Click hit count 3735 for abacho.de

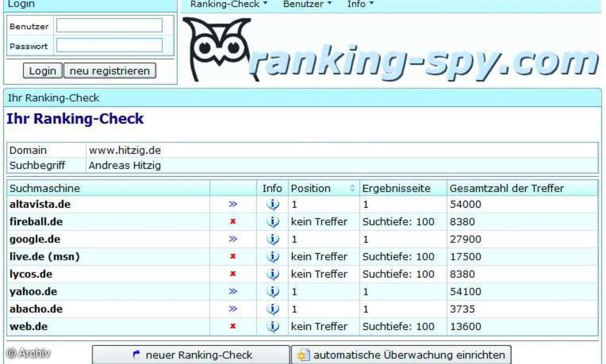[x=462, y=309]
